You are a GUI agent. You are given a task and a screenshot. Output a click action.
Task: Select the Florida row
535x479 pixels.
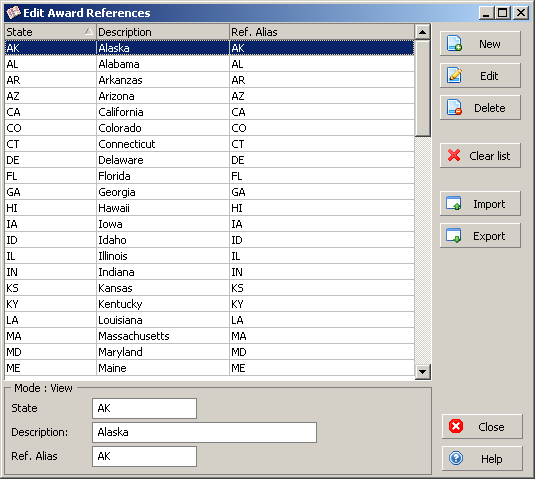point(209,176)
